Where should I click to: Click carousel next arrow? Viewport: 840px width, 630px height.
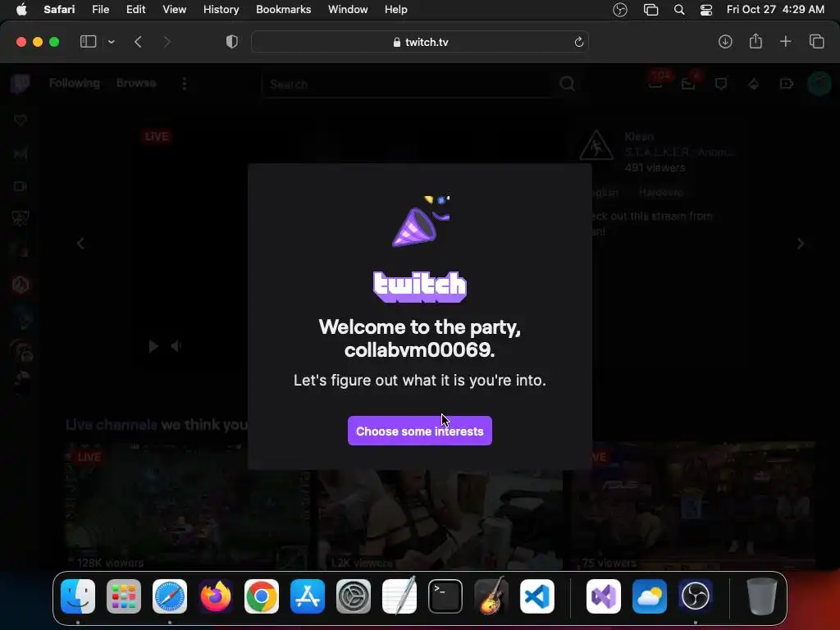tap(801, 244)
